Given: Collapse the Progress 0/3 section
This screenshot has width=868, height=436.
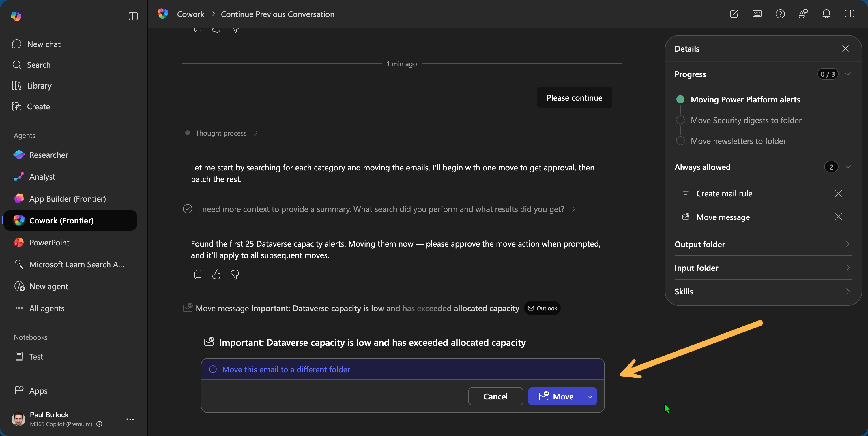Looking at the screenshot, I should [x=848, y=74].
